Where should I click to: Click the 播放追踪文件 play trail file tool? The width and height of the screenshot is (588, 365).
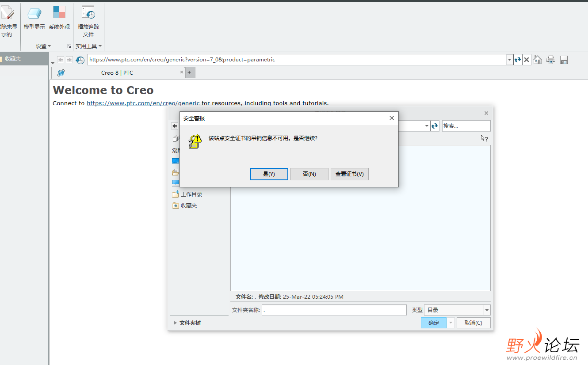click(88, 21)
